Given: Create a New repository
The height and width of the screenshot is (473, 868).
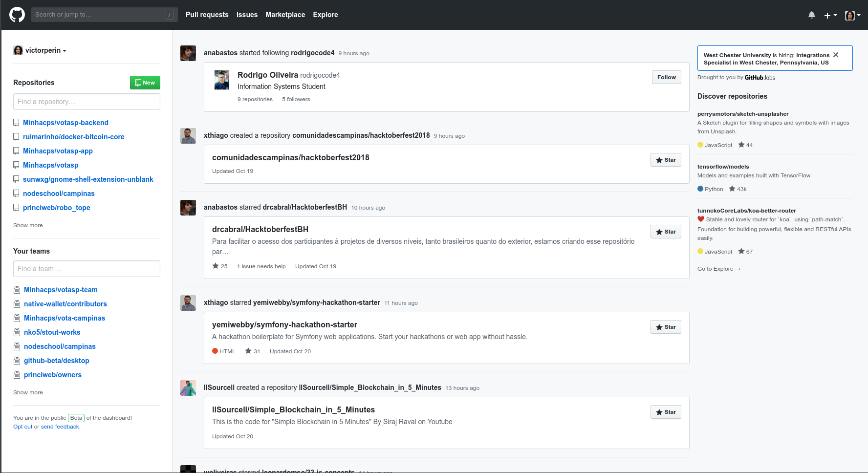Looking at the screenshot, I should pyautogui.click(x=145, y=83).
